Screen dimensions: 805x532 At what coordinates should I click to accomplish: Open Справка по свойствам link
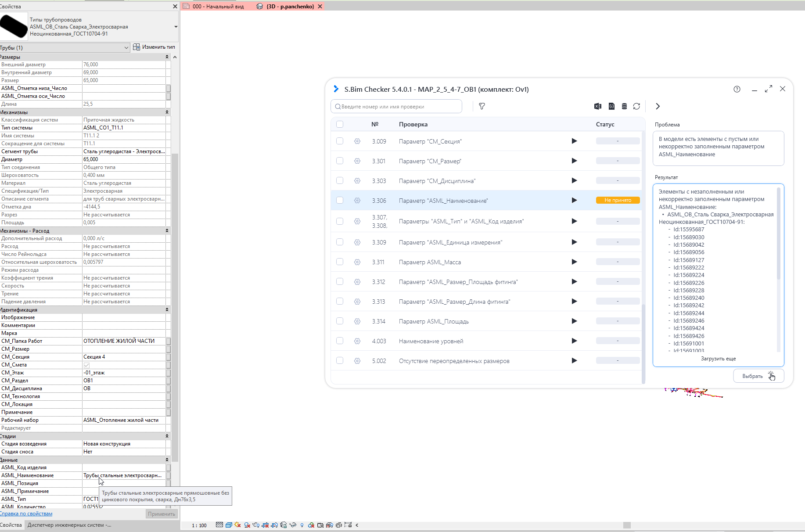(x=26, y=514)
